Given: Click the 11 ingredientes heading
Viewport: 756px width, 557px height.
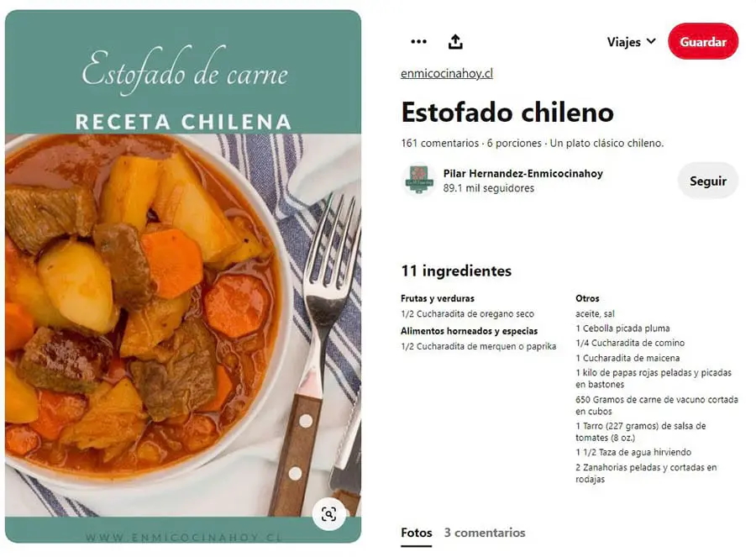Looking at the screenshot, I should click(456, 271).
